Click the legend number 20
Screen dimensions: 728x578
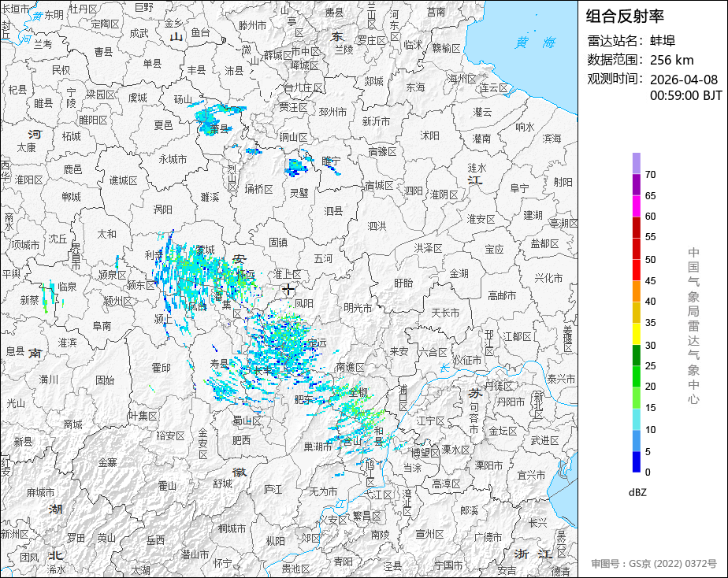pos(651,387)
